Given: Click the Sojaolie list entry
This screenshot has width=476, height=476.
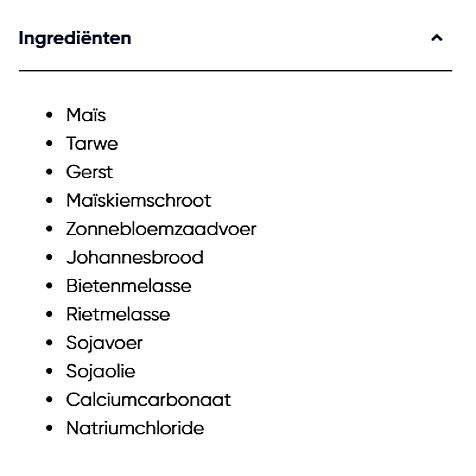Looking at the screenshot, I should (101, 371).
